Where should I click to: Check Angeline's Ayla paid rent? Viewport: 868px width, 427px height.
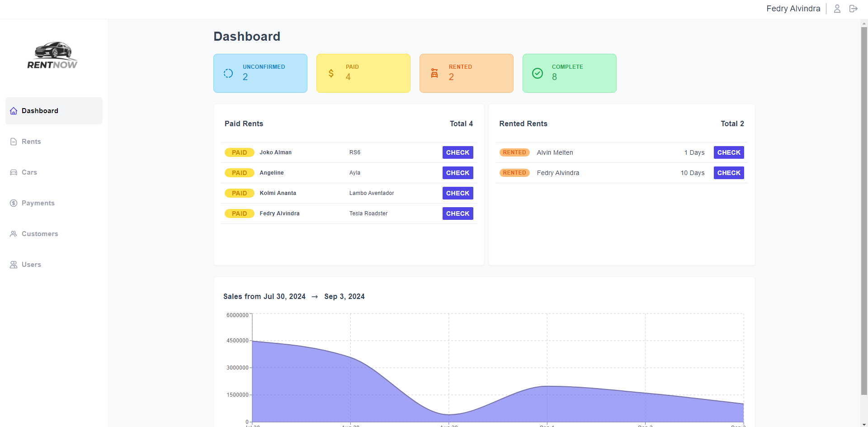(x=458, y=173)
